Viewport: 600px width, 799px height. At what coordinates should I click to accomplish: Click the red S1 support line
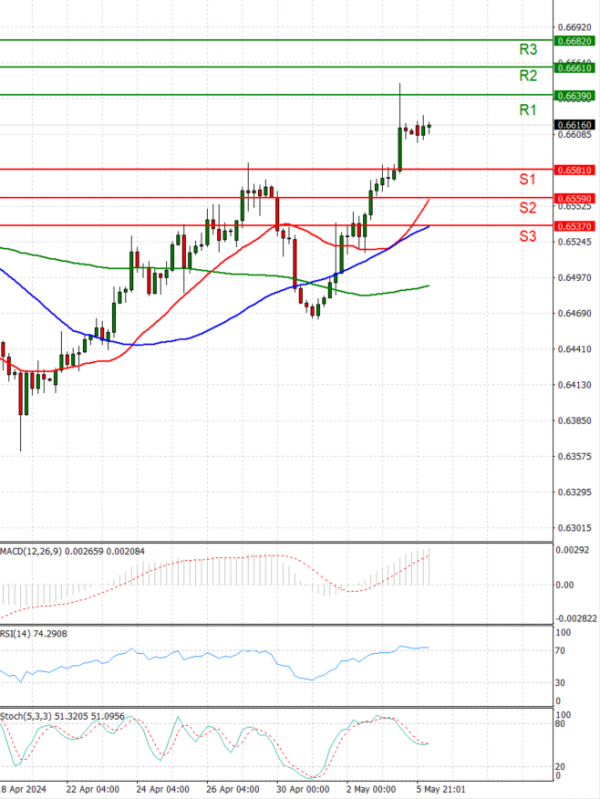pyautogui.click(x=276, y=169)
